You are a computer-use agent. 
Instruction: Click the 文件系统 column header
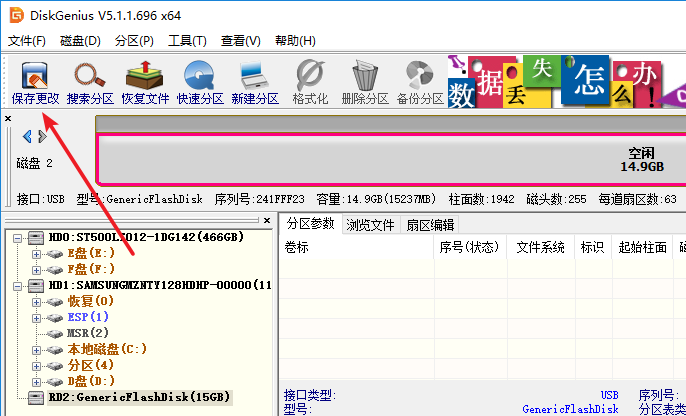coord(540,247)
